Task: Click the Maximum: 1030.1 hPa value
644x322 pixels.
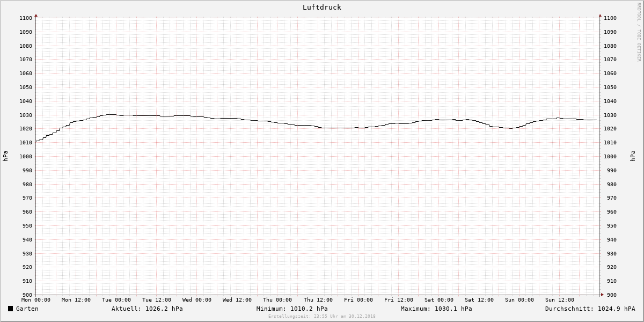Action: 436,309
